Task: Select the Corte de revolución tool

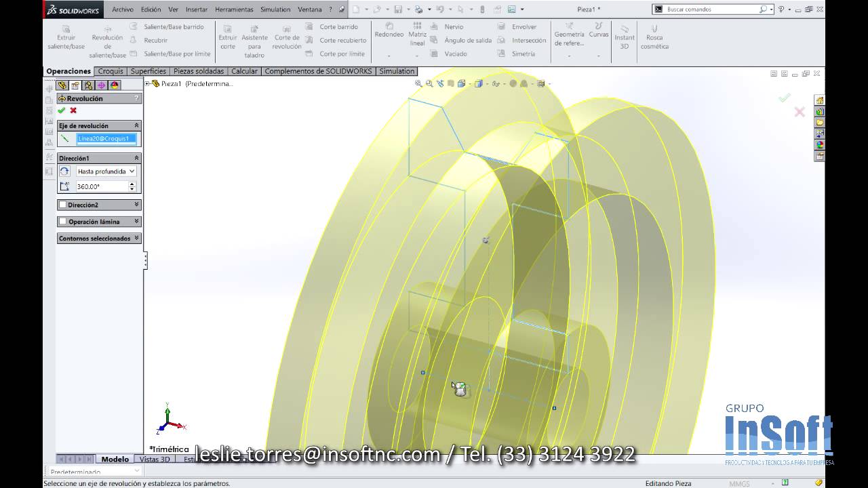Action: tap(287, 38)
